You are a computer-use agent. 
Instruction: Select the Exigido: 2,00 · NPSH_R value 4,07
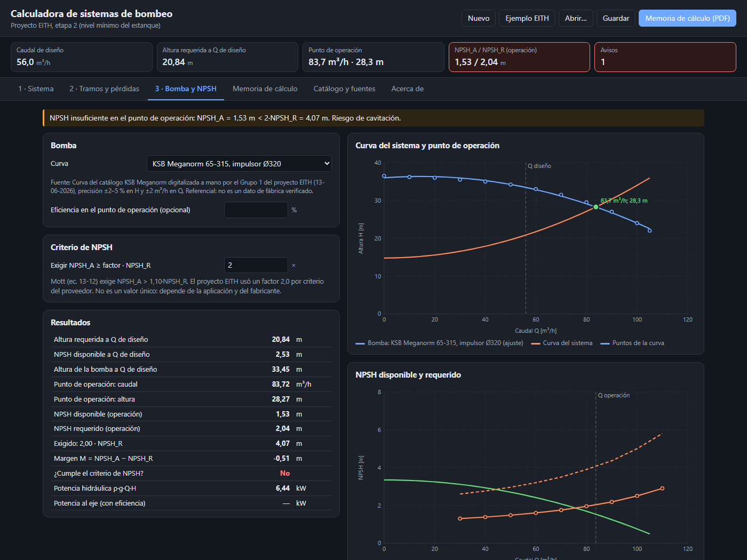pyautogui.click(x=283, y=443)
